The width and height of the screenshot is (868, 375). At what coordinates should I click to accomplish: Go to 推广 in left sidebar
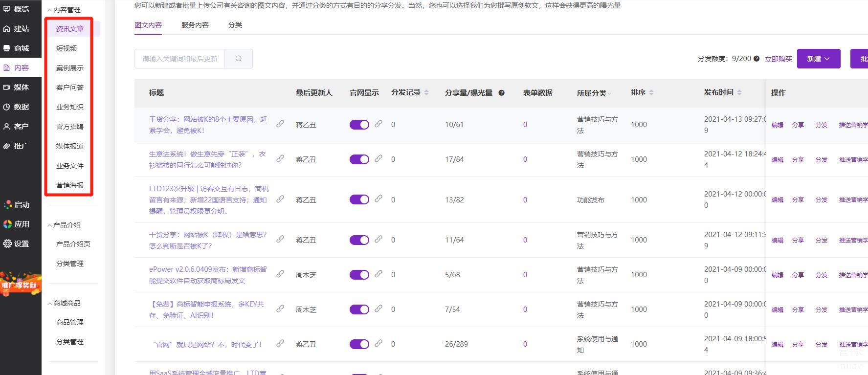pyautogui.click(x=21, y=146)
